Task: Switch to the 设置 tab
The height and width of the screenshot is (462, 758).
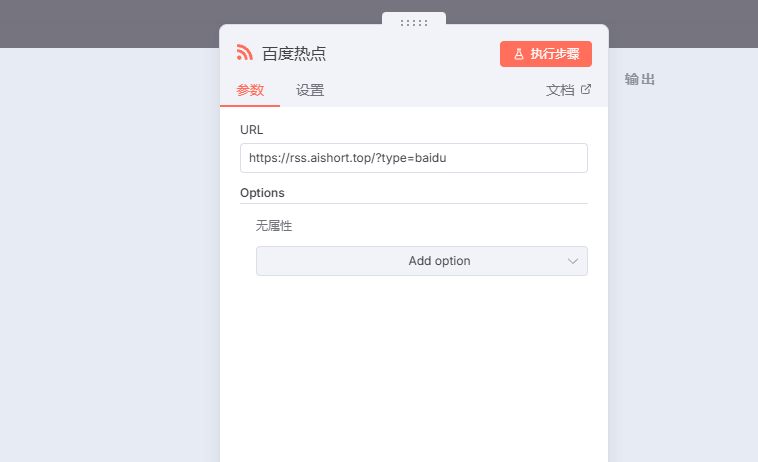Action: pyautogui.click(x=310, y=90)
